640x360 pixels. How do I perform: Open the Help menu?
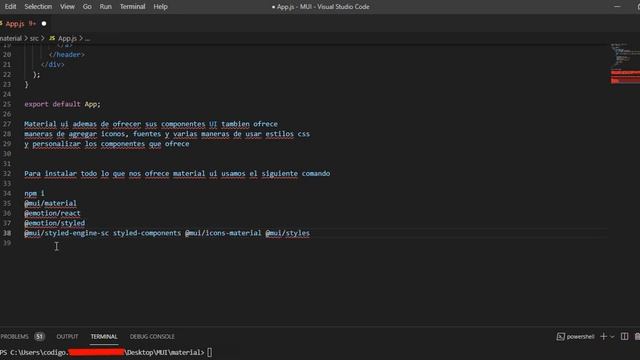click(160, 7)
